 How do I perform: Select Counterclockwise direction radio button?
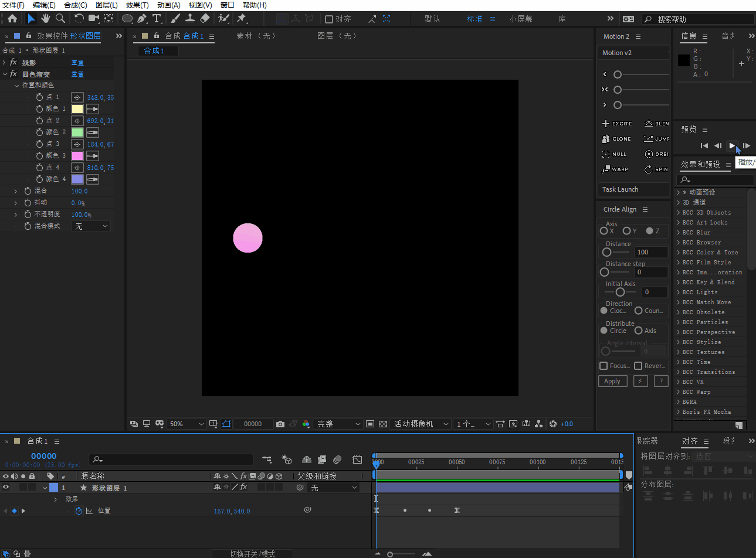(x=639, y=311)
